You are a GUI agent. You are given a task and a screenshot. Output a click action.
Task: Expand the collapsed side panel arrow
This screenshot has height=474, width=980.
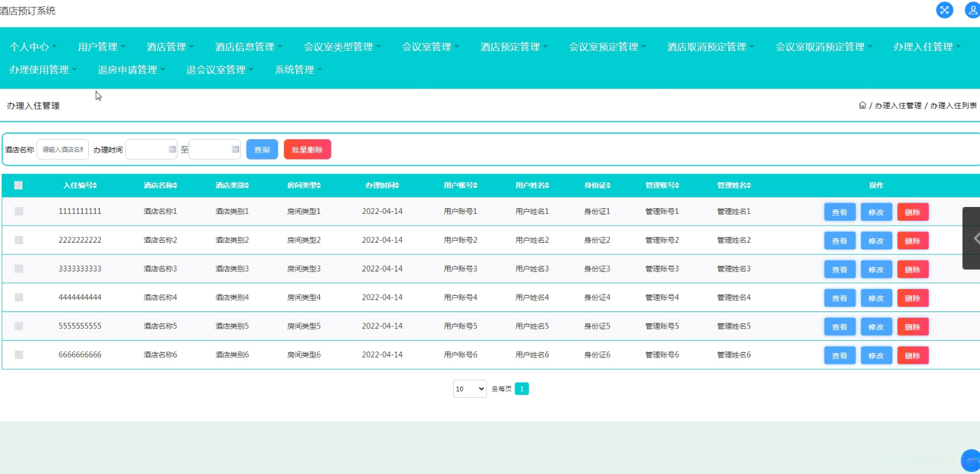pyautogui.click(x=975, y=238)
